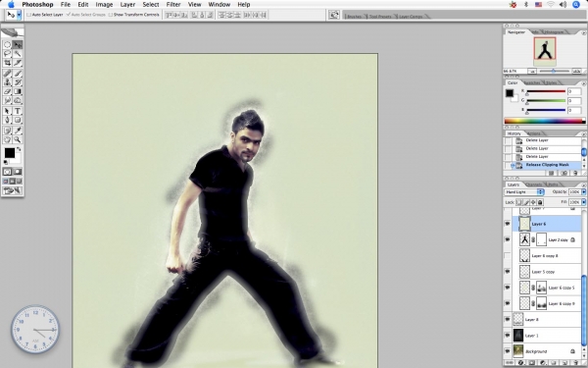Select the Gradient tool
The height and width of the screenshot is (368, 588).
18,91
